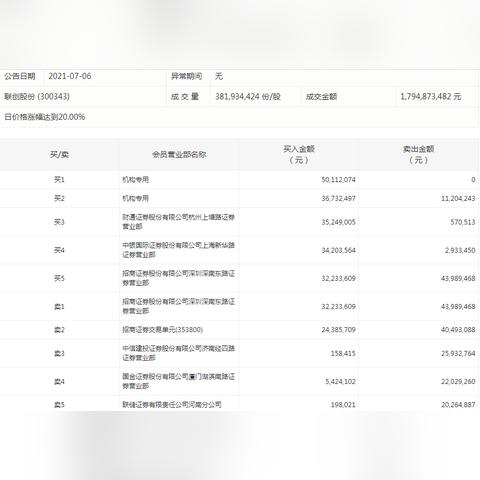Select 32,233,609 in the 卖1 row
Image resolution: width=480 pixels, height=480 pixels.
(x=338, y=306)
